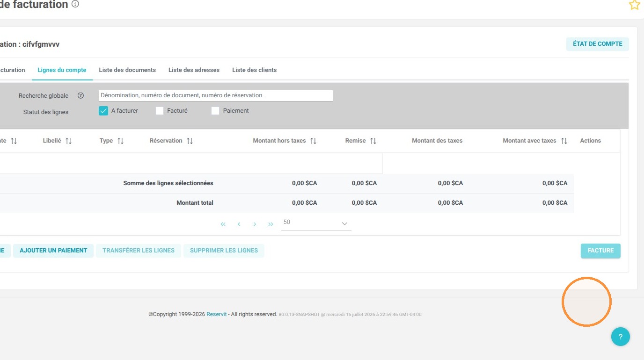Focus the Recherche globale search field
The image size is (644, 360).
click(216, 95)
